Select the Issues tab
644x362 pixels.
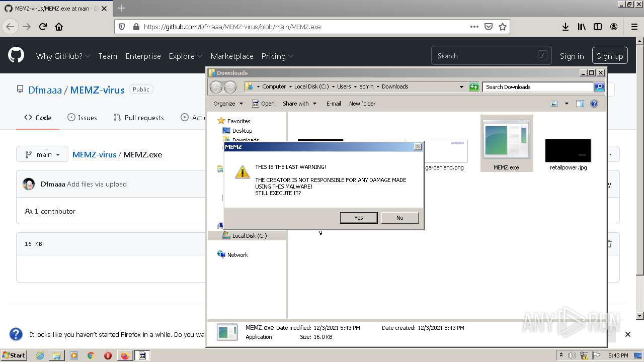click(x=82, y=117)
